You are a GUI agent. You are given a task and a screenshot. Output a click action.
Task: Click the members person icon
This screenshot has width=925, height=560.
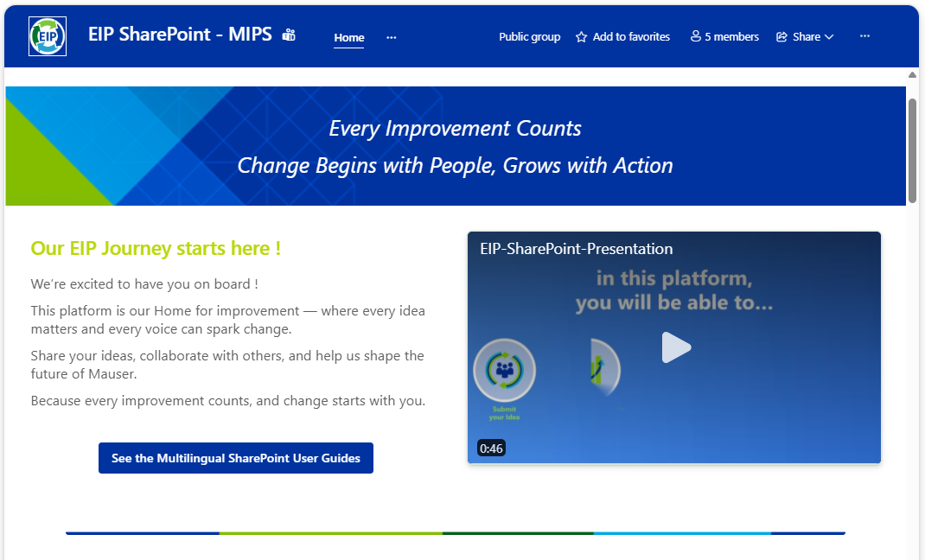coord(696,36)
